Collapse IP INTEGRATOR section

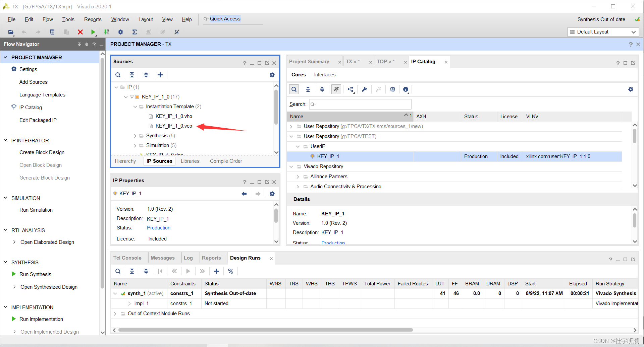coord(5,140)
